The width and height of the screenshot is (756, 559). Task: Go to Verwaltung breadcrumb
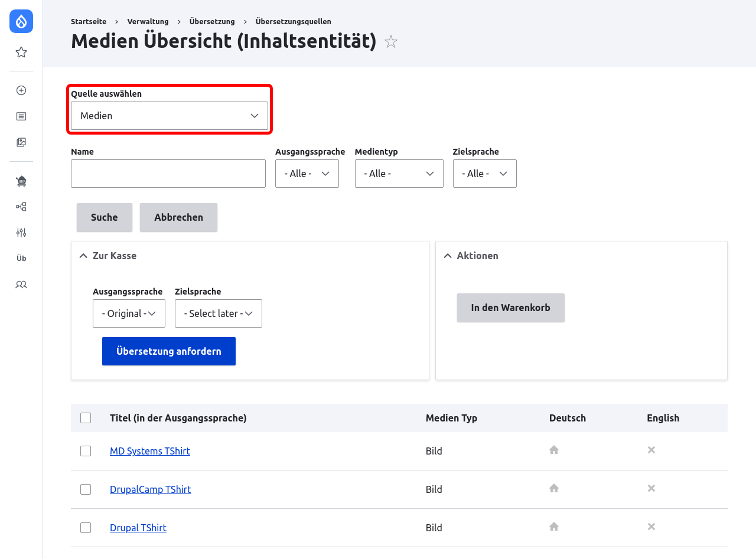pyautogui.click(x=148, y=21)
